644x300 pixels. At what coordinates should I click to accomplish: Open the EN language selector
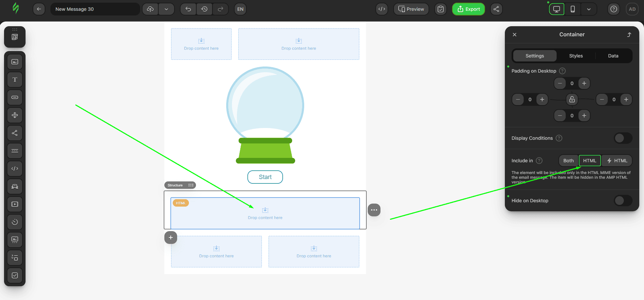pyautogui.click(x=240, y=9)
